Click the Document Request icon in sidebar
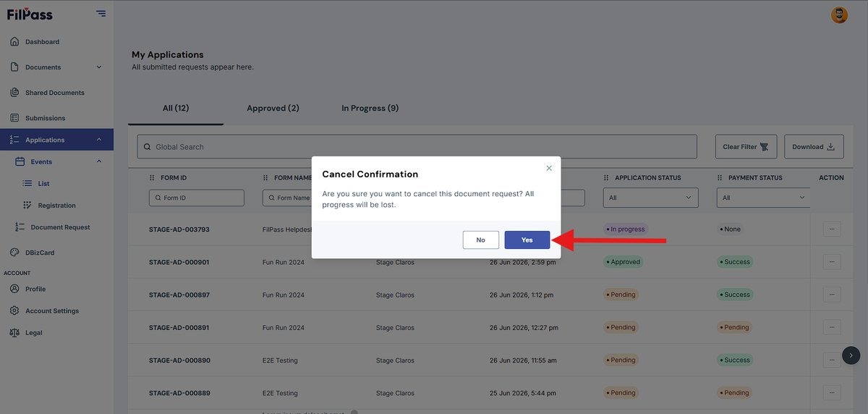Viewport: 868px width, 414px height. tap(20, 227)
